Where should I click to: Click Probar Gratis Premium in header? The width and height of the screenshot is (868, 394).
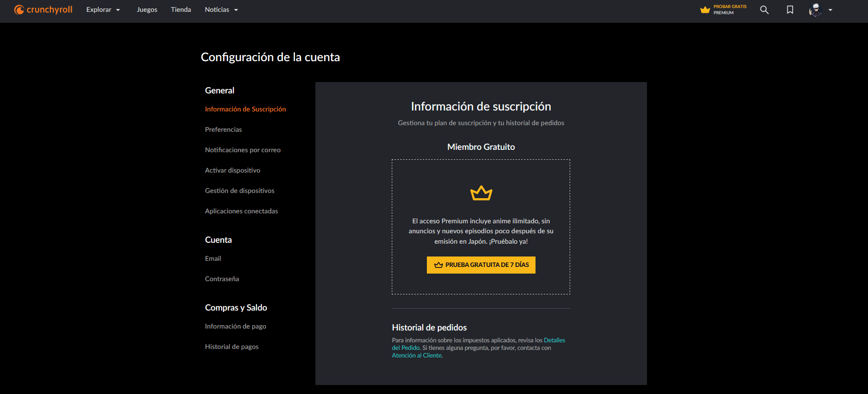(x=723, y=9)
